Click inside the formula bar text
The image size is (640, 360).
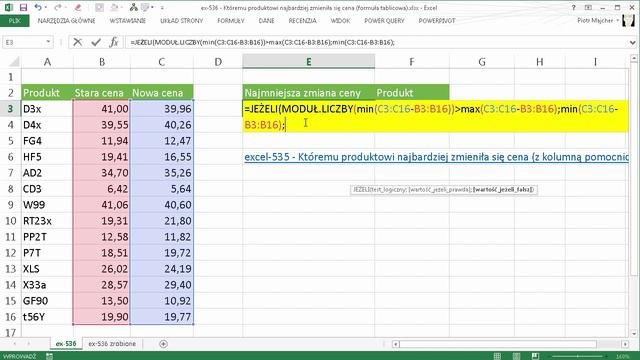tap(262, 42)
